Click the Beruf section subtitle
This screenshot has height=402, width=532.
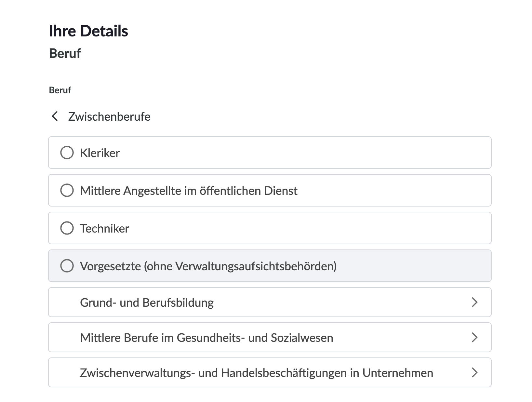tap(65, 53)
